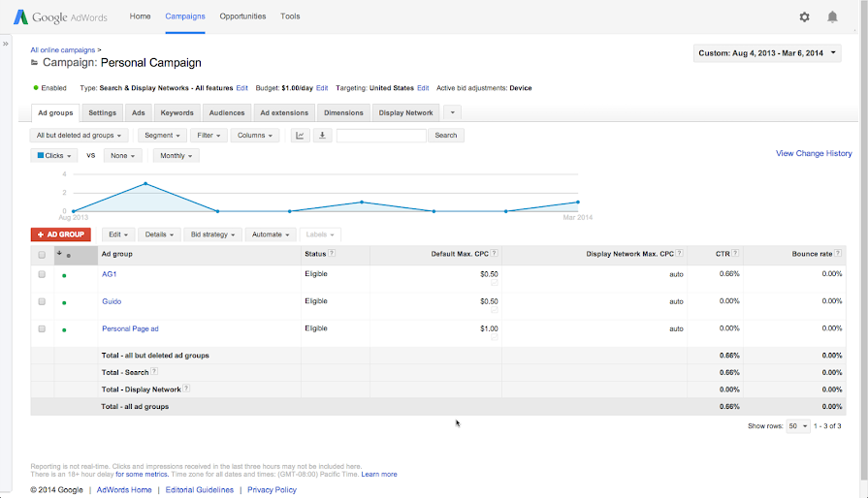Check the Guido ad group checkbox
The height and width of the screenshot is (498, 868).
(42, 301)
